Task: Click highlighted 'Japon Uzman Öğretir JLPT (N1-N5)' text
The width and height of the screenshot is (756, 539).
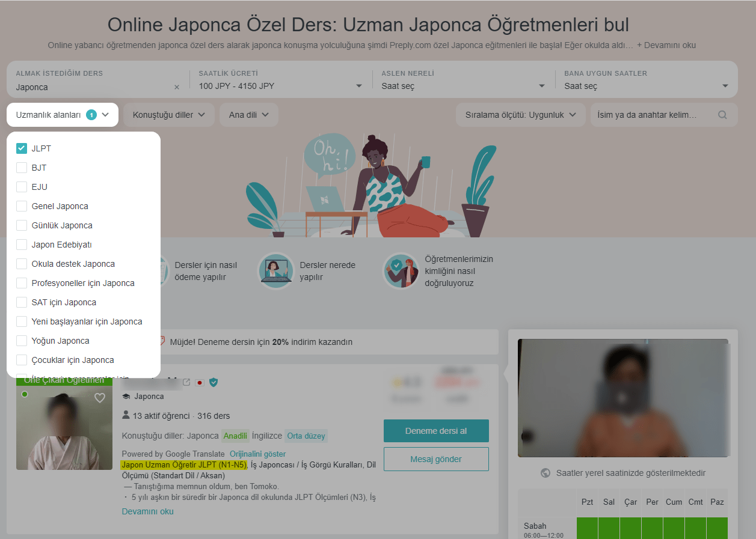Action: 184,464
